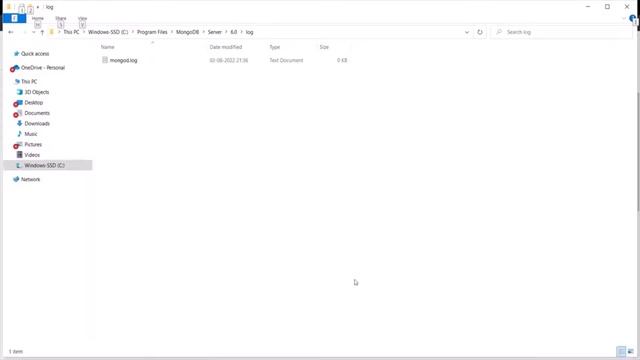Open the Quick Access Toolbar customize dropdown

click(x=38, y=7)
